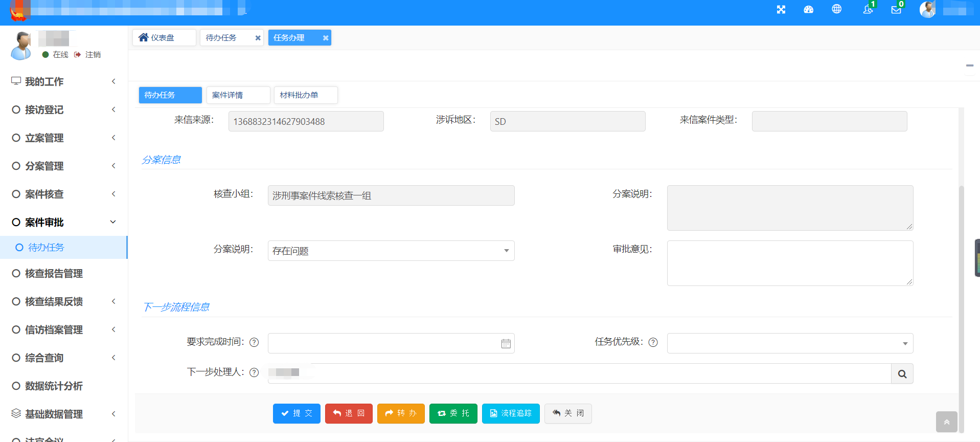980x442 pixels.
Task: Expand 我的工作 menu in sidebar
Action: 63,81
